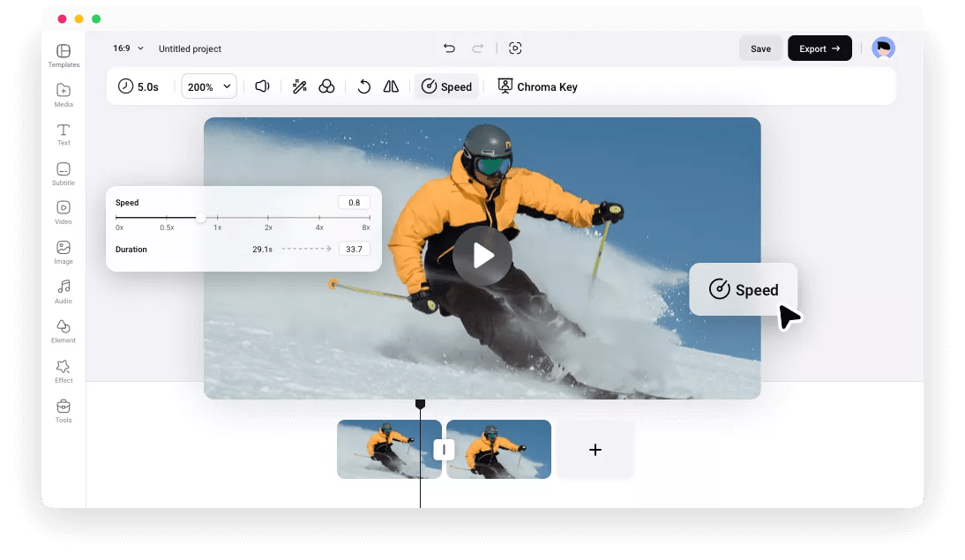965x560 pixels.
Task: Enable Chroma Key for the clip
Action: click(x=537, y=86)
